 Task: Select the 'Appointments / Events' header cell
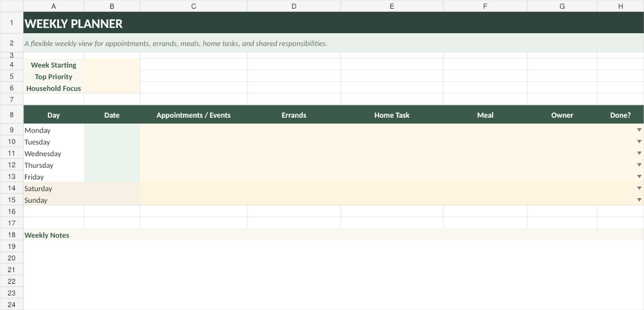[x=194, y=115]
